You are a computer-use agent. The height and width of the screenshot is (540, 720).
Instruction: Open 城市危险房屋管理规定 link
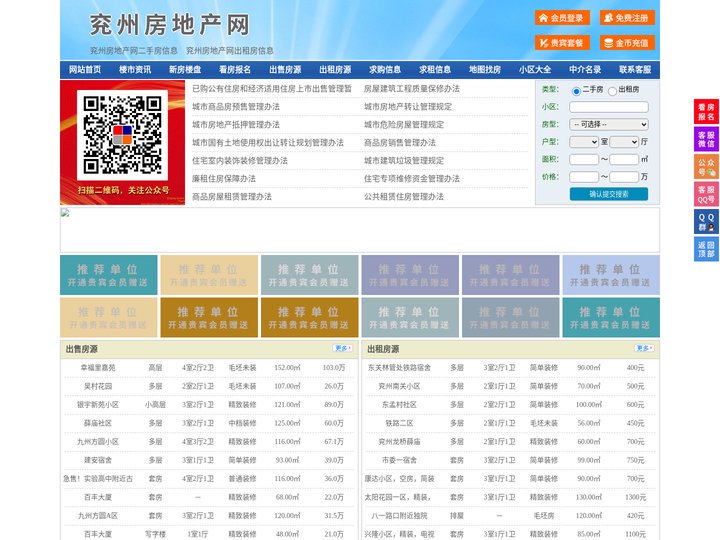[404, 124]
